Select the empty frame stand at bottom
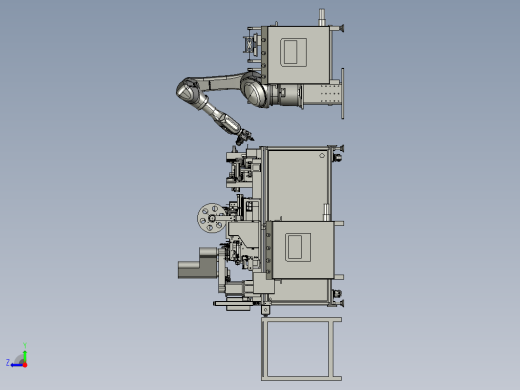This screenshot has height=390, width=520. pyautogui.click(x=302, y=349)
